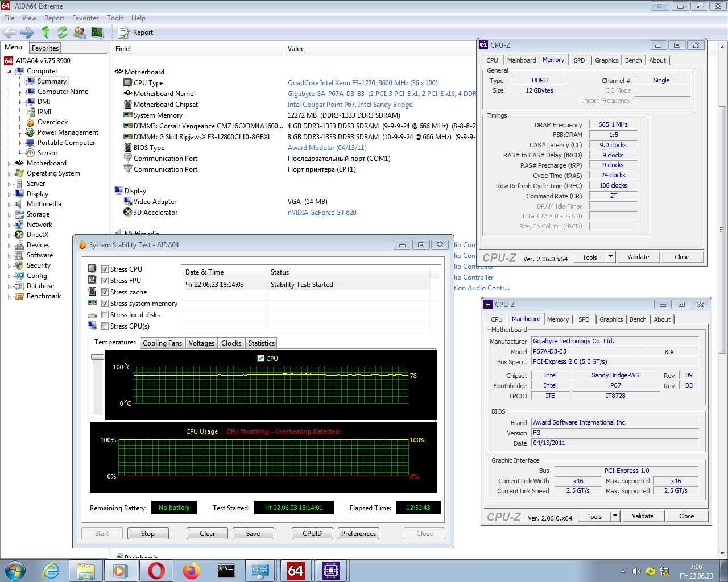Click the 3D Accelerator row icon
The image size is (728, 582).
click(128, 213)
